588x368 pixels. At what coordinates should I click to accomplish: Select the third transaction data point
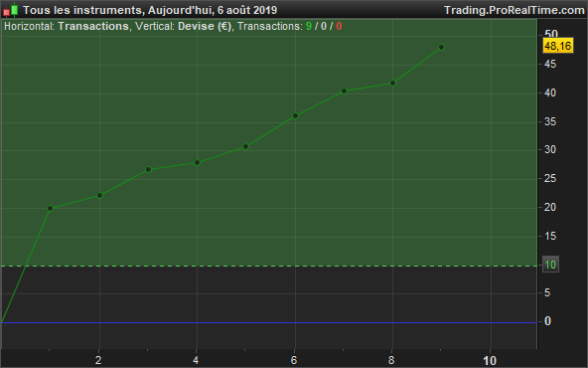tap(149, 169)
